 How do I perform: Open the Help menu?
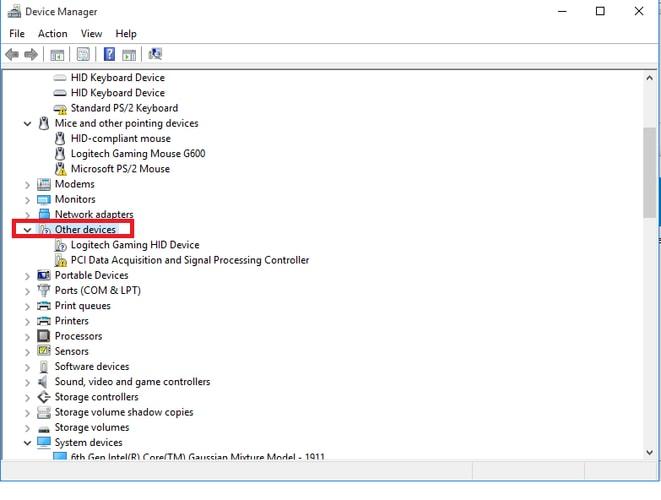tap(126, 33)
